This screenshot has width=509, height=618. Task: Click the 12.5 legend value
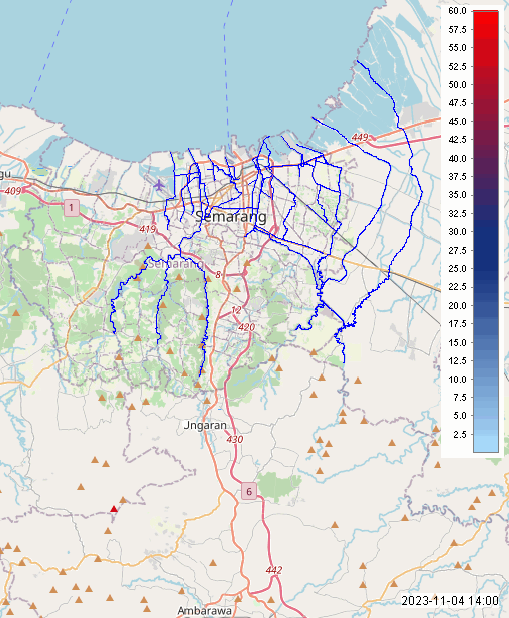point(457,361)
